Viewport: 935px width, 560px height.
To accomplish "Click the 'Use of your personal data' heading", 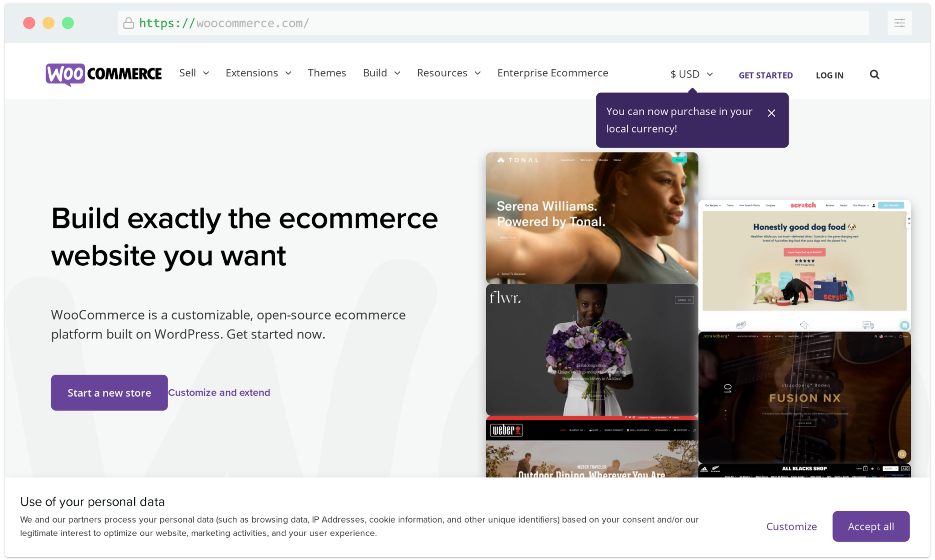I will tap(92, 502).
